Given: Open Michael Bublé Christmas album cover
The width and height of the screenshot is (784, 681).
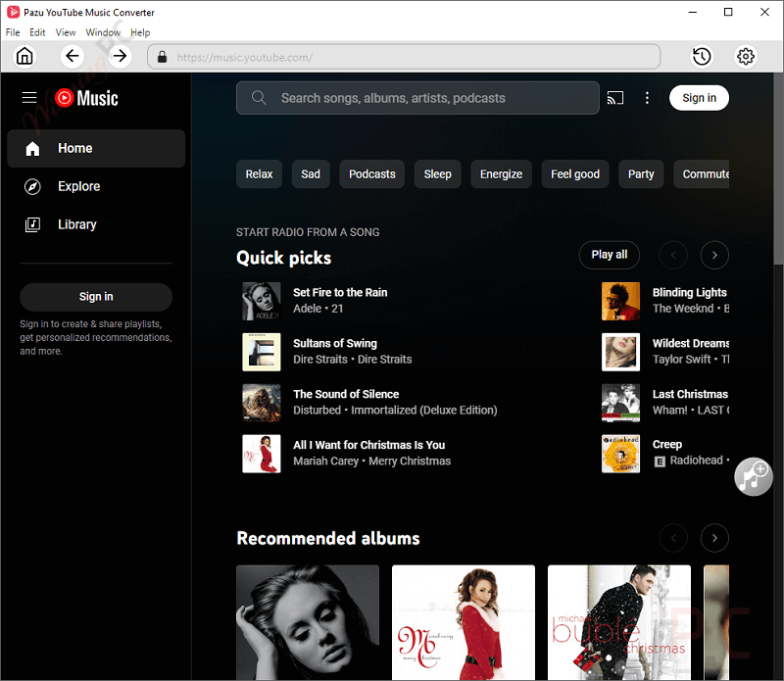Looking at the screenshot, I should [x=619, y=622].
